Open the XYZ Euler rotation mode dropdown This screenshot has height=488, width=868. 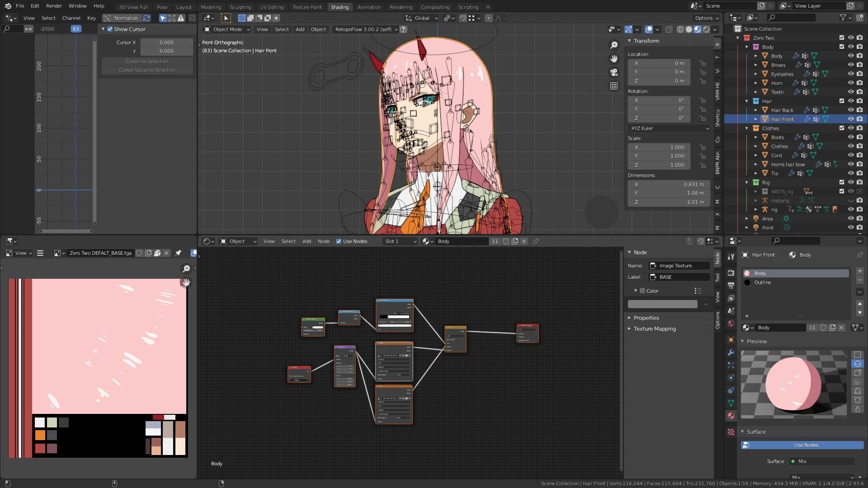point(669,128)
